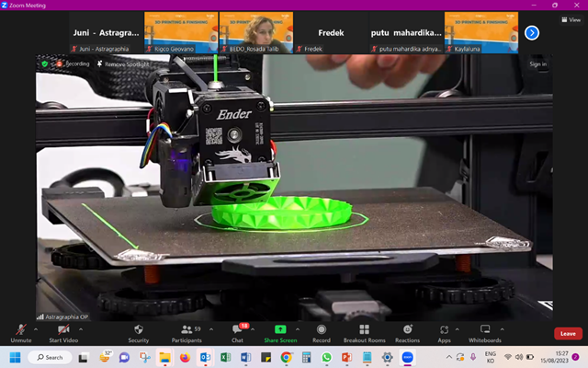This screenshot has height=368, width=588.
Task: Expand arrow next to Participants
Action: click(x=211, y=329)
